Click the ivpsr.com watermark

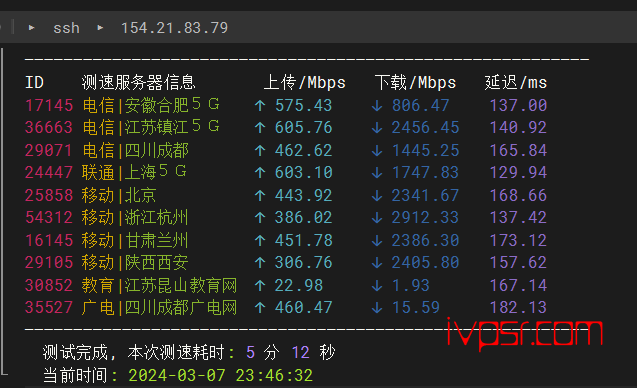(x=524, y=333)
